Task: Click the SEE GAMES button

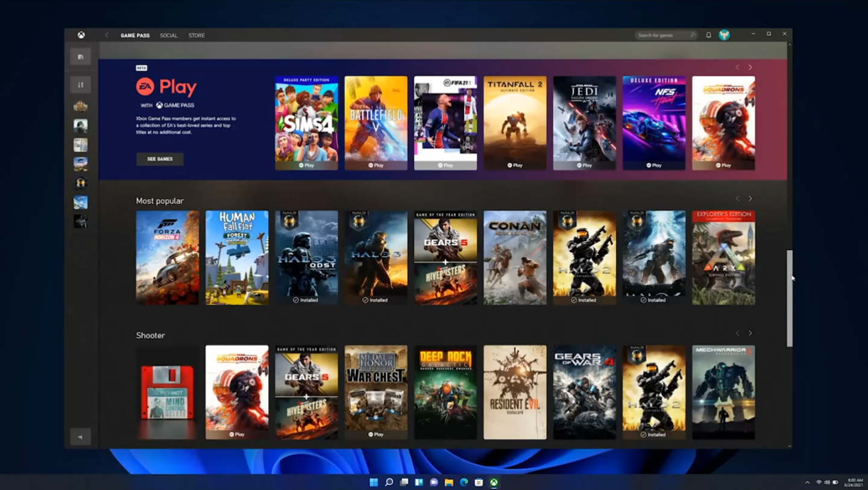Action: click(x=160, y=159)
